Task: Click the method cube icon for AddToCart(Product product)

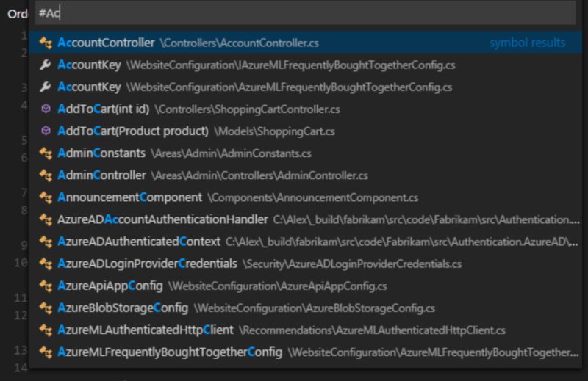Action: pos(46,131)
